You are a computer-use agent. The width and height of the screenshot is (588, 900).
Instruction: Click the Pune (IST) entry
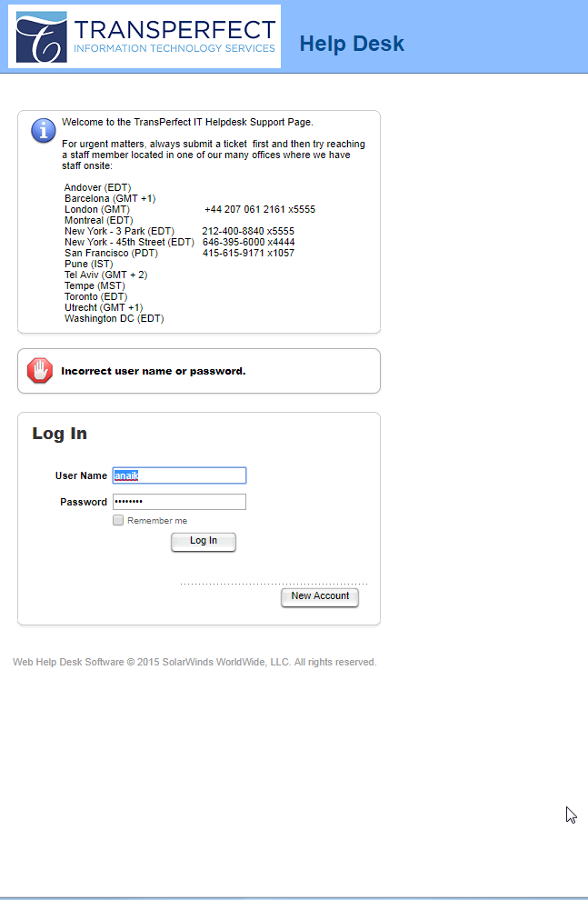pos(88,264)
